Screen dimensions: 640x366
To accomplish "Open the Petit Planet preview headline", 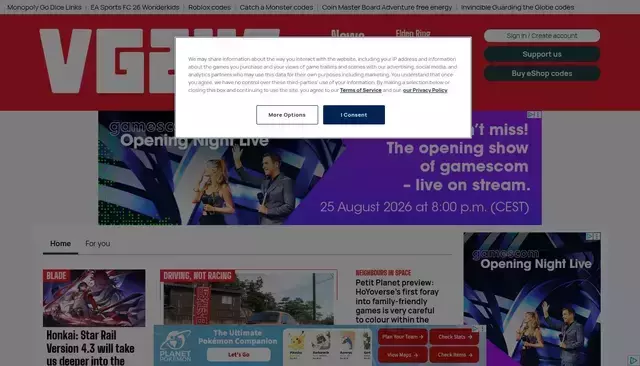I will click(397, 301).
